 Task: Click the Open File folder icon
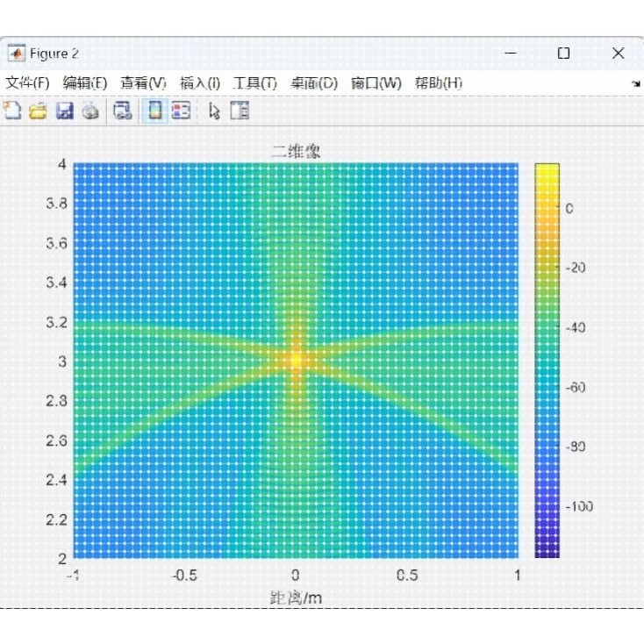click(x=38, y=111)
